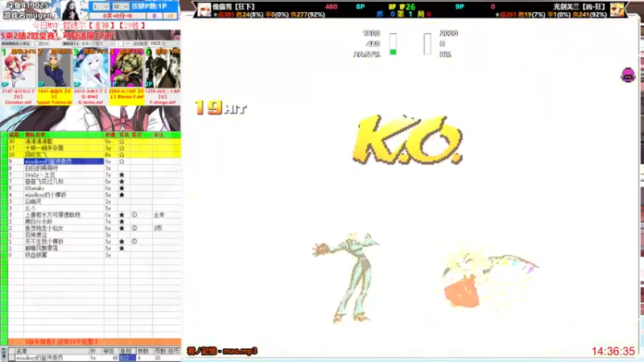644x362 pixels.
Task: Select character card 4 Blanka-F.def
Action: [126, 76]
